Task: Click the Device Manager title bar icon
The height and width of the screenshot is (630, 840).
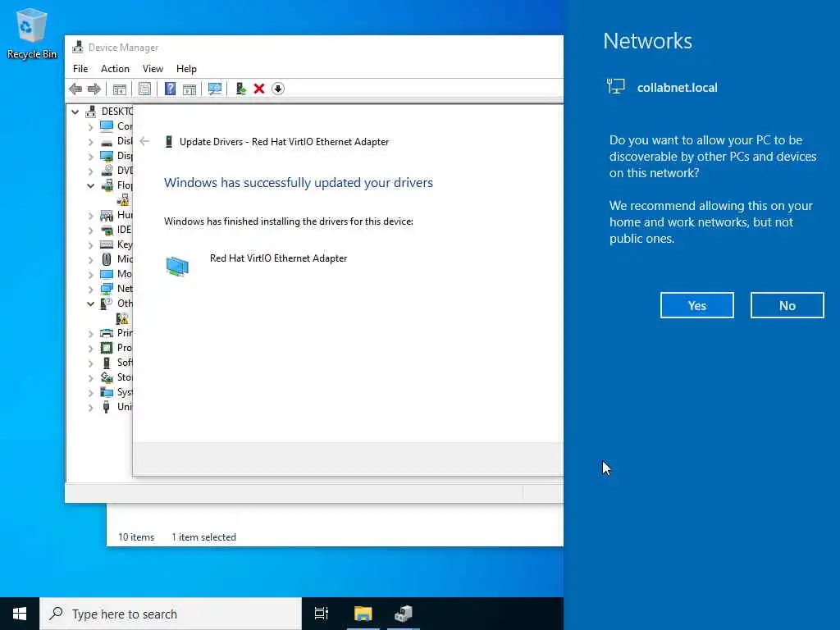Action: [78, 47]
